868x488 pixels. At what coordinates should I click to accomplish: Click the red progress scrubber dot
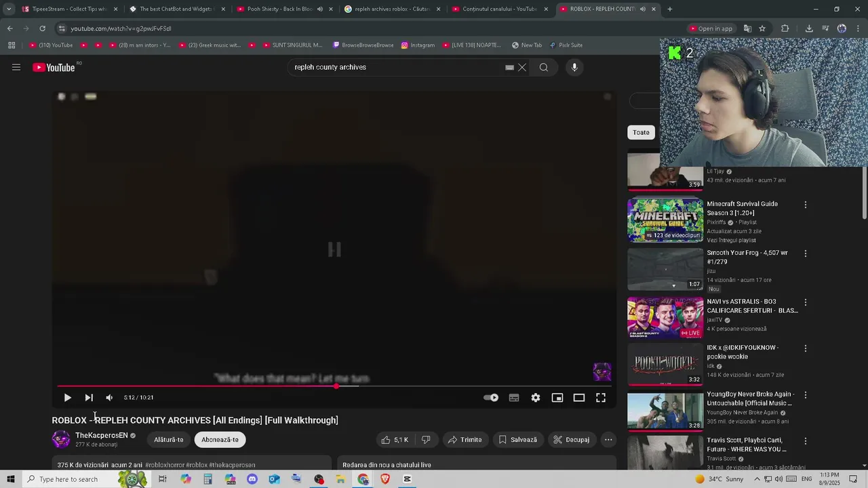(x=336, y=386)
